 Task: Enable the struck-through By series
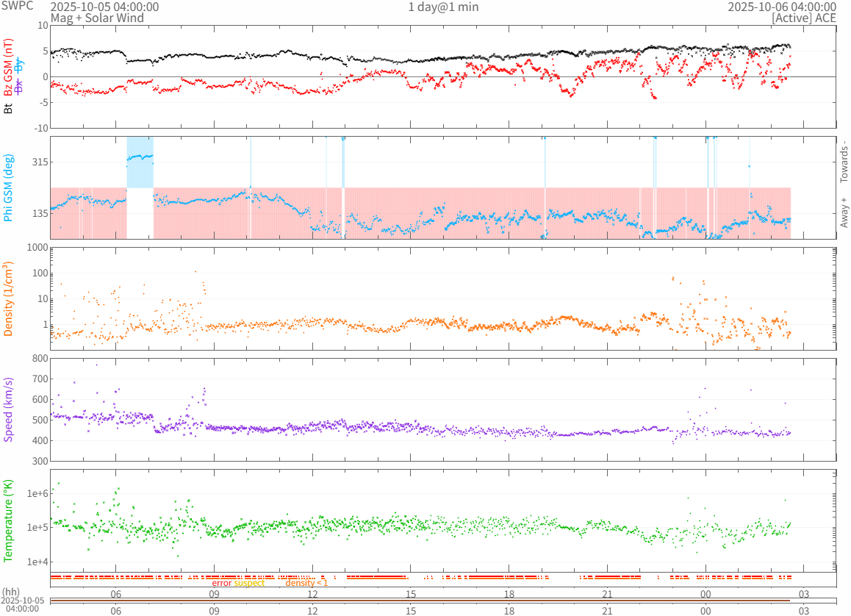19,64
